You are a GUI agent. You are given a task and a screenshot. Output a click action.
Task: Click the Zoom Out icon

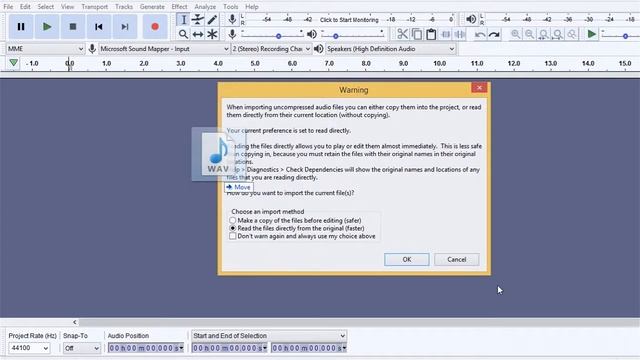tap(529, 34)
